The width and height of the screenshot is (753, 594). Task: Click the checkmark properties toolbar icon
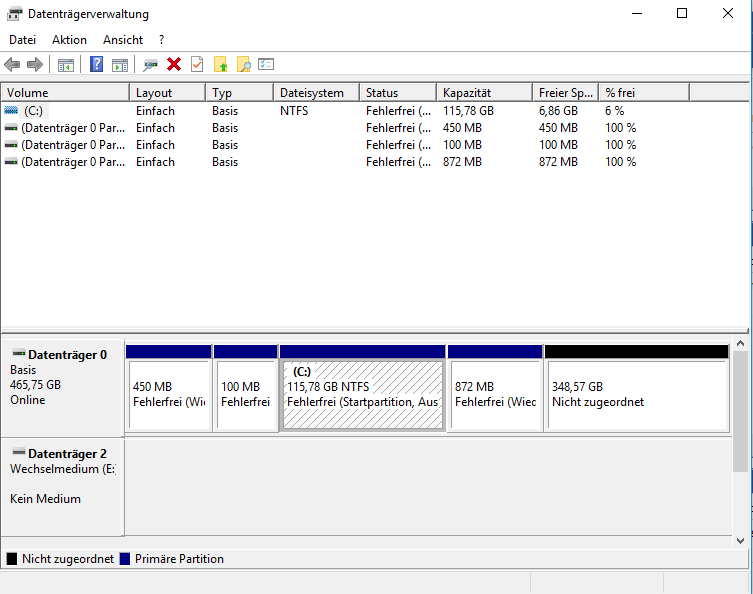pyautogui.click(x=197, y=64)
